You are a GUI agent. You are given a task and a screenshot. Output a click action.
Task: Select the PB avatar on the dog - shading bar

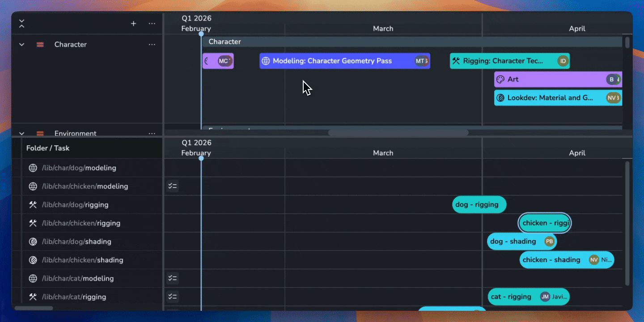(x=549, y=241)
